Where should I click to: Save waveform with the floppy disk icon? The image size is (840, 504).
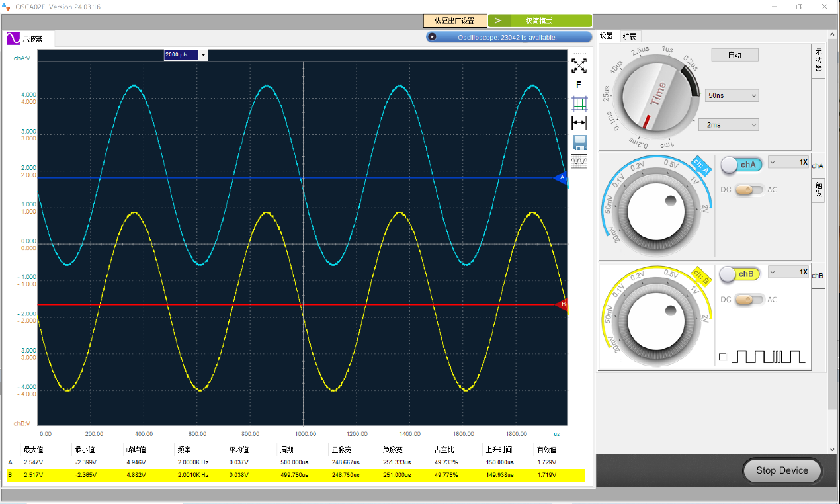click(579, 142)
